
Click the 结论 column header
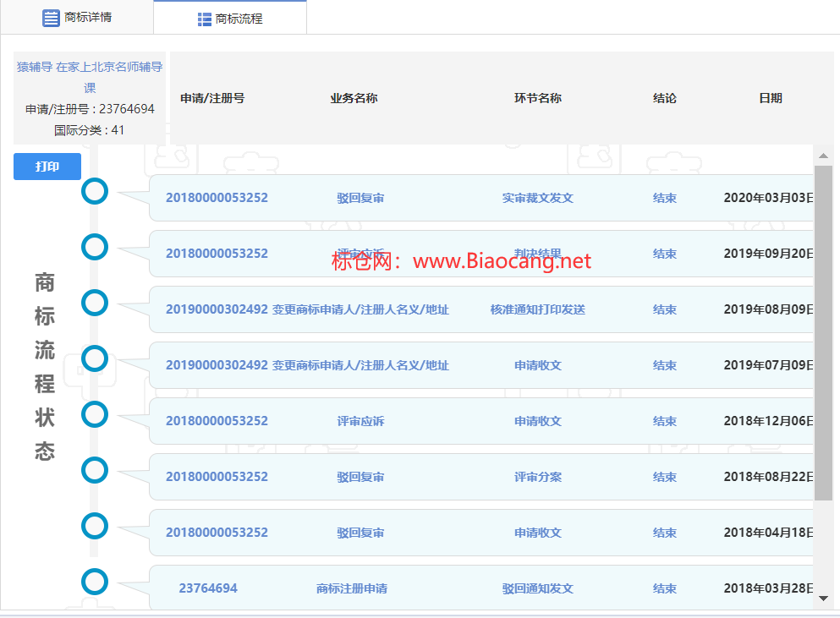click(665, 98)
